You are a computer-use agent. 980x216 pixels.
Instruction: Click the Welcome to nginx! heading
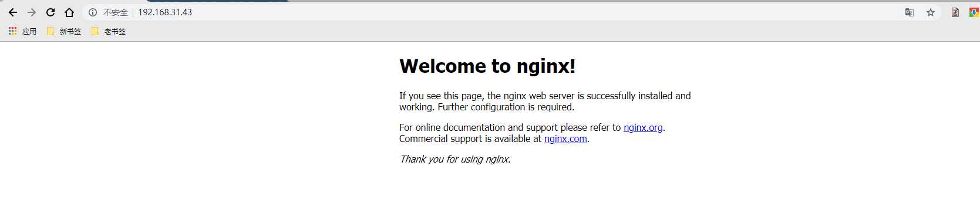click(x=487, y=66)
